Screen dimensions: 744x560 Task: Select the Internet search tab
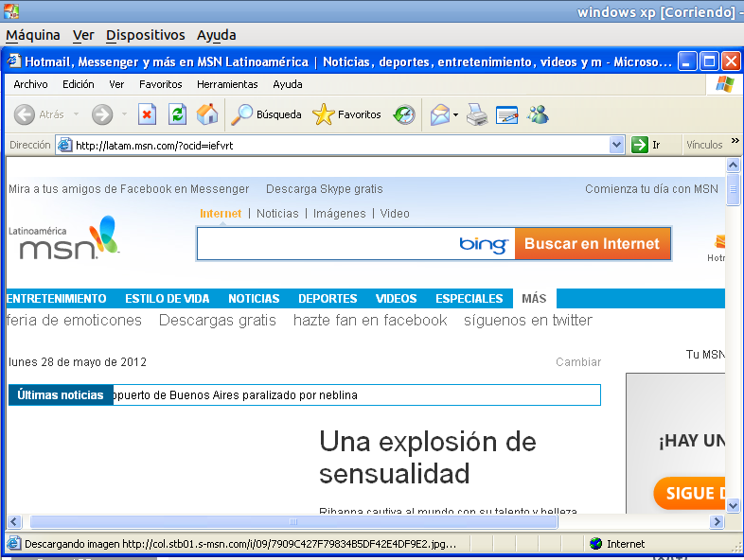tap(221, 214)
